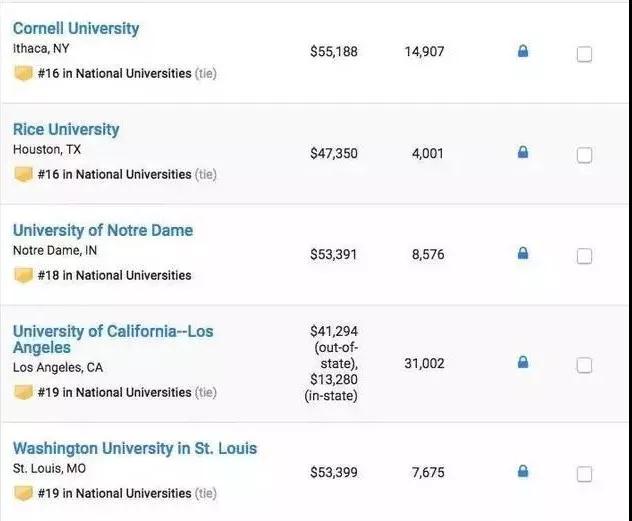This screenshot has height=521, width=632.
Task: Tick the Rice University compare checkbox
Action: [584, 155]
